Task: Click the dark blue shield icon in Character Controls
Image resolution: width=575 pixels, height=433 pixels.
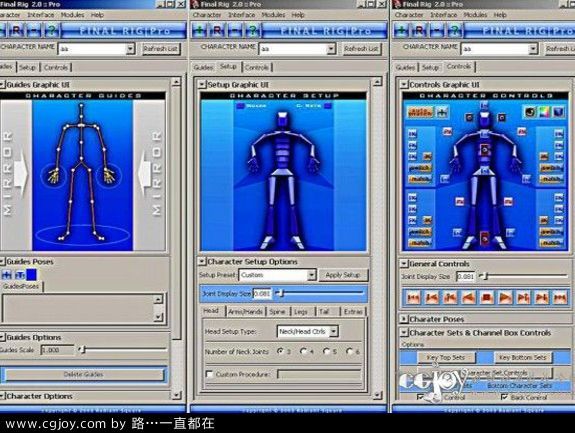Action: pos(558,112)
